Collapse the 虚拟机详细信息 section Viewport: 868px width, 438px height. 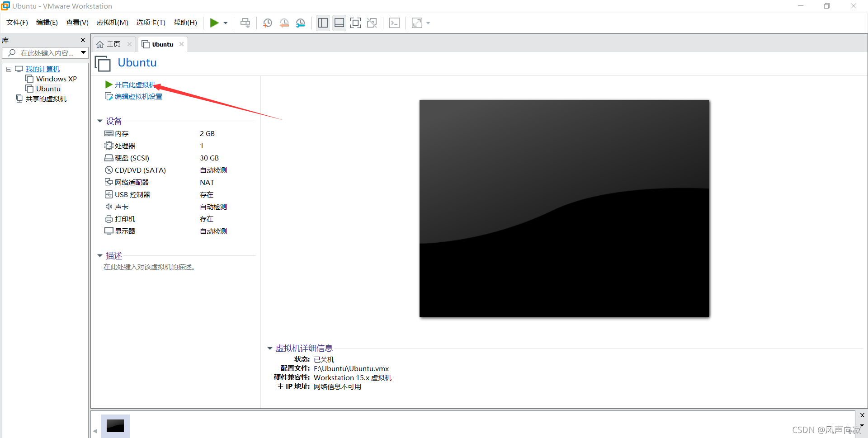(270, 349)
